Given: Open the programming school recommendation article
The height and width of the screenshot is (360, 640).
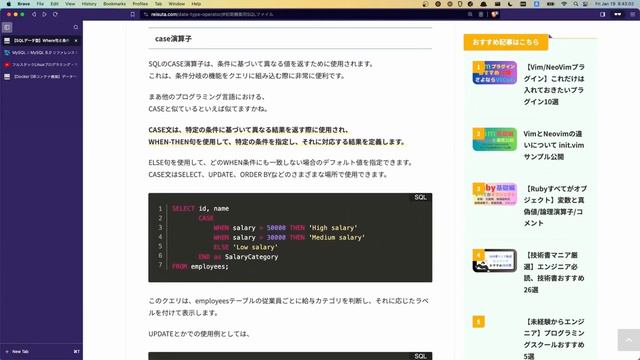Looking at the screenshot, I should (x=554, y=338).
